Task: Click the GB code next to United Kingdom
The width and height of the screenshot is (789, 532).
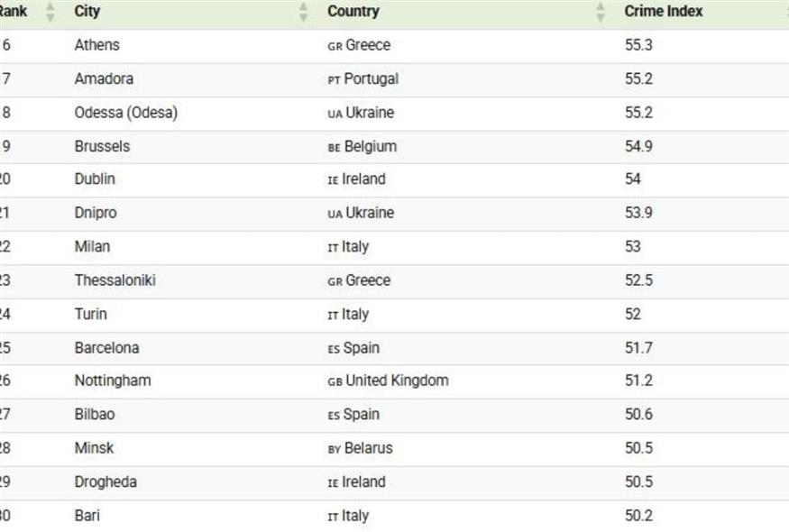Action: coord(335,381)
